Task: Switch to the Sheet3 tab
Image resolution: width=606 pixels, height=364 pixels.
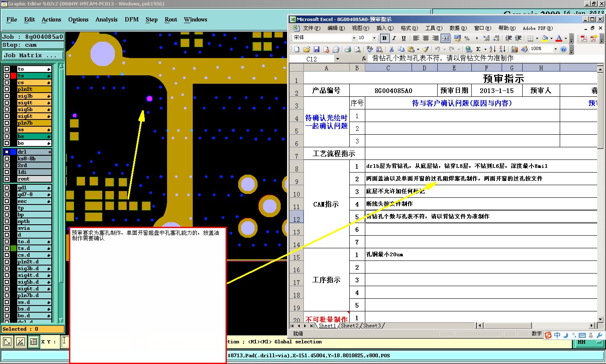Action: coord(372,326)
